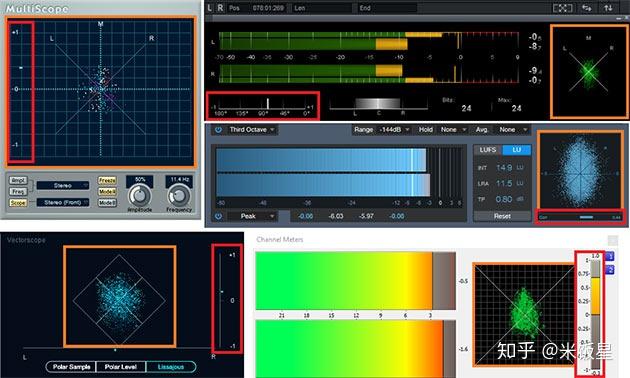
Task: Select the Polar Sample mode
Action: click(71, 367)
